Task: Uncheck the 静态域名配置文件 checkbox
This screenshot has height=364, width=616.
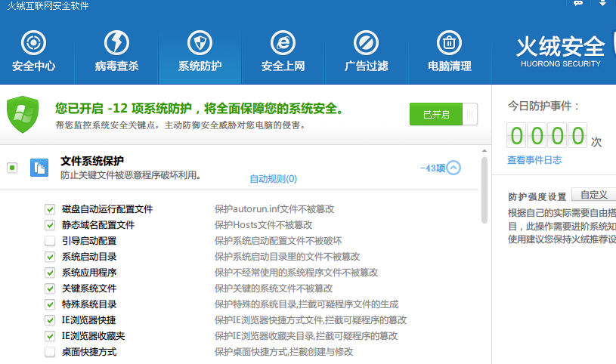Action: pyautogui.click(x=50, y=225)
